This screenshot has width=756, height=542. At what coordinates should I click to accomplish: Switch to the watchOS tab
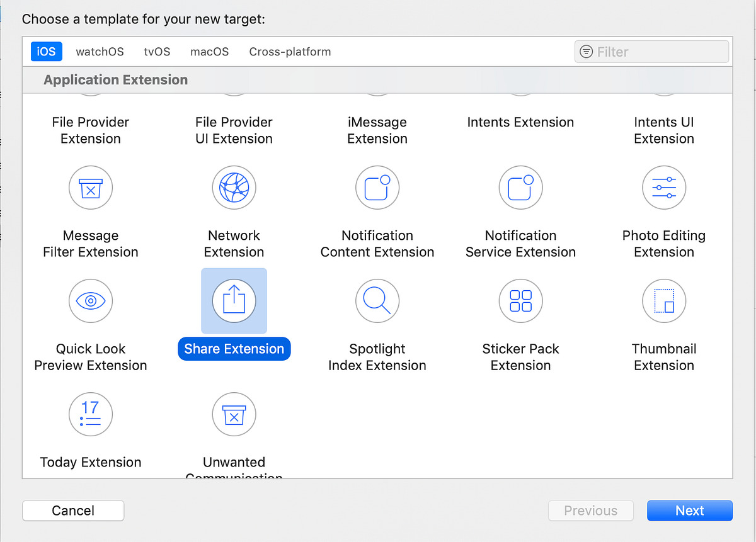coord(100,52)
